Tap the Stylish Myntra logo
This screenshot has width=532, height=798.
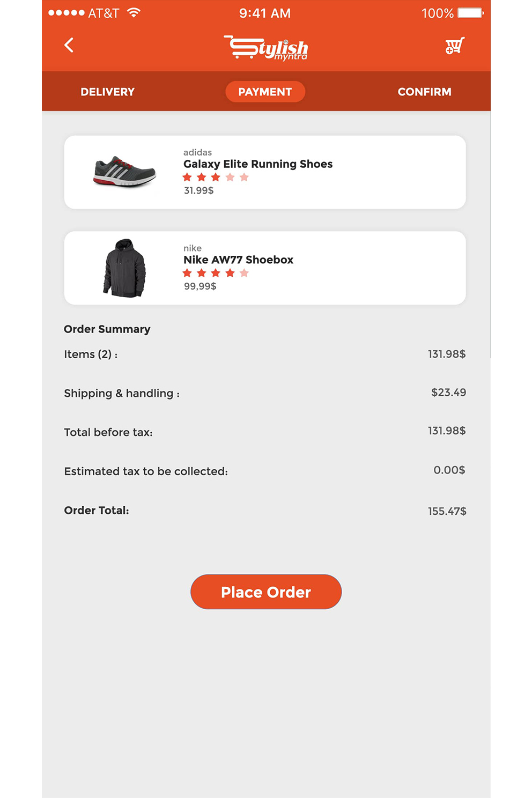click(x=266, y=48)
